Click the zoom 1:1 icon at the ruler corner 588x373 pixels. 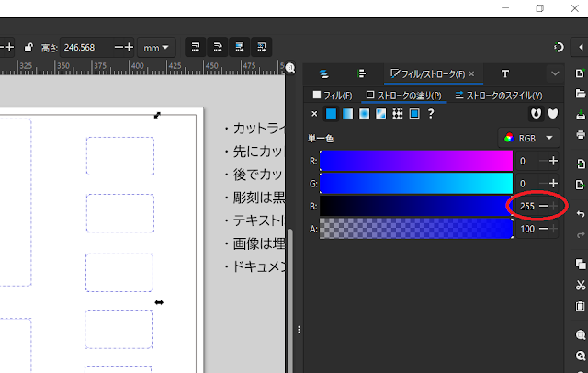pyautogui.click(x=290, y=68)
